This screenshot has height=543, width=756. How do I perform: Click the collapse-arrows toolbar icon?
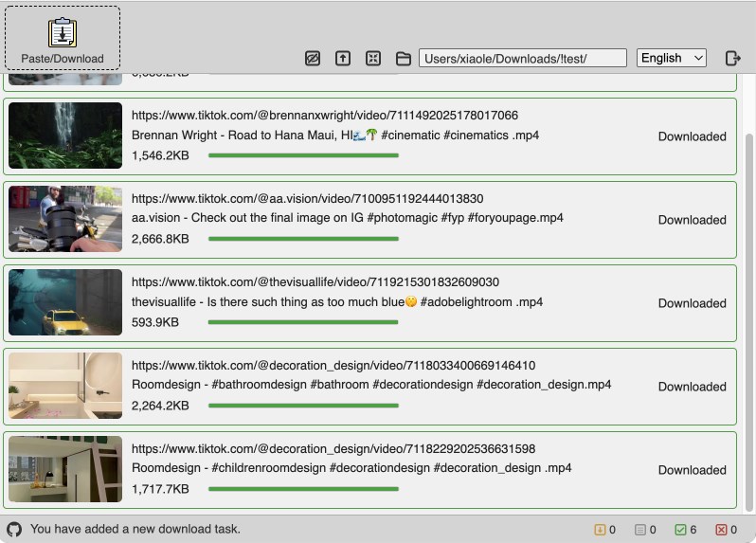pyautogui.click(x=373, y=59)
